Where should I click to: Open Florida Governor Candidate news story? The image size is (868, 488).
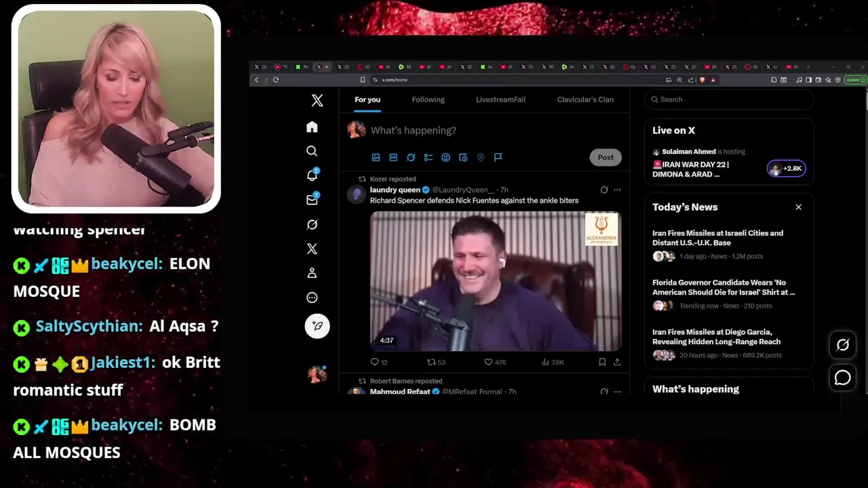724,287
